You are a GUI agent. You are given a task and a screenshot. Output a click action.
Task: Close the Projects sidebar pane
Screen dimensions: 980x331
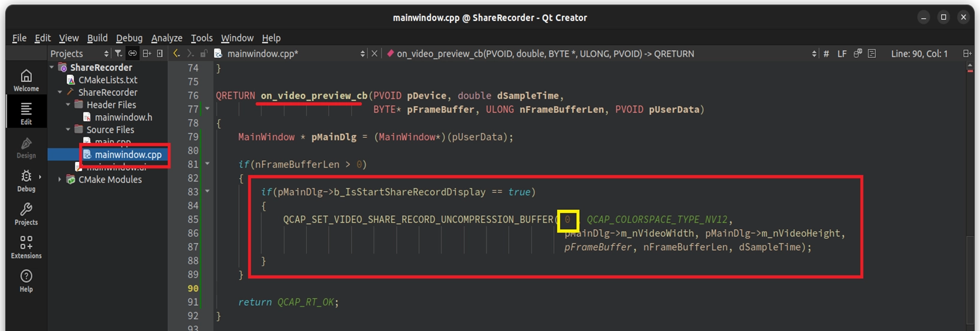160,54
